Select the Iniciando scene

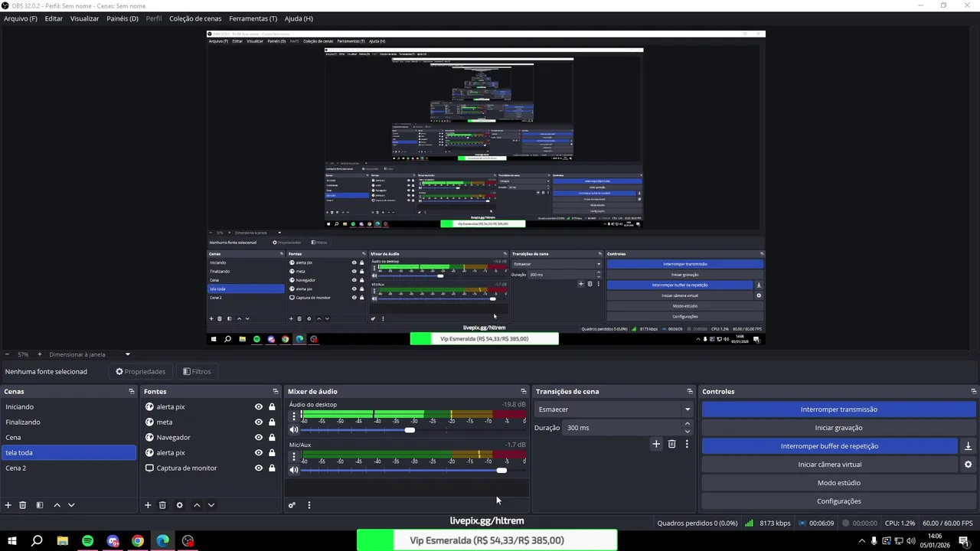coord(69,407)
